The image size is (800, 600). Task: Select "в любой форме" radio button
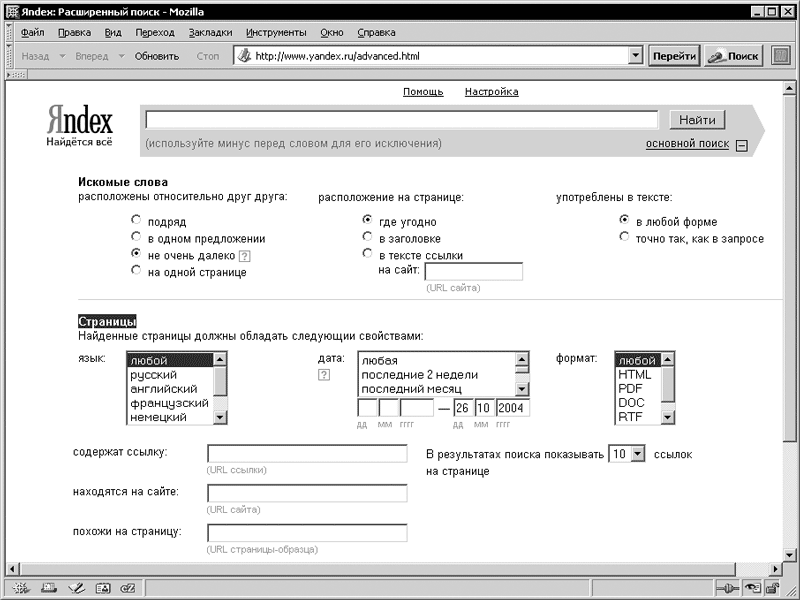click(x=624, y=220)
